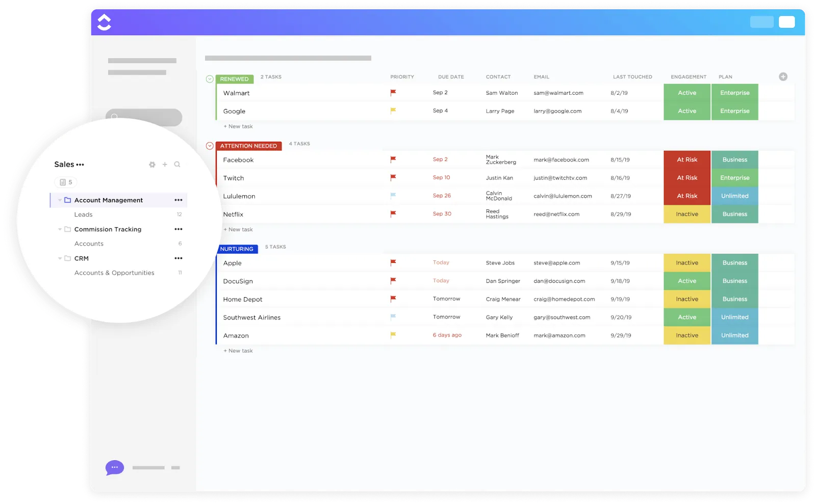Change Google yellow priority flag
The width and height of the screenshot is (816, 504).
point(393,111)
